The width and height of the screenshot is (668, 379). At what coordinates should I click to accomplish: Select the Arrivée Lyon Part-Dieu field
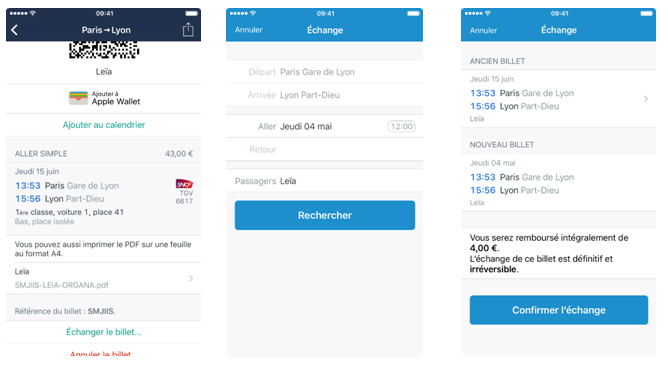pyautogui.click(x=325, y=95)
